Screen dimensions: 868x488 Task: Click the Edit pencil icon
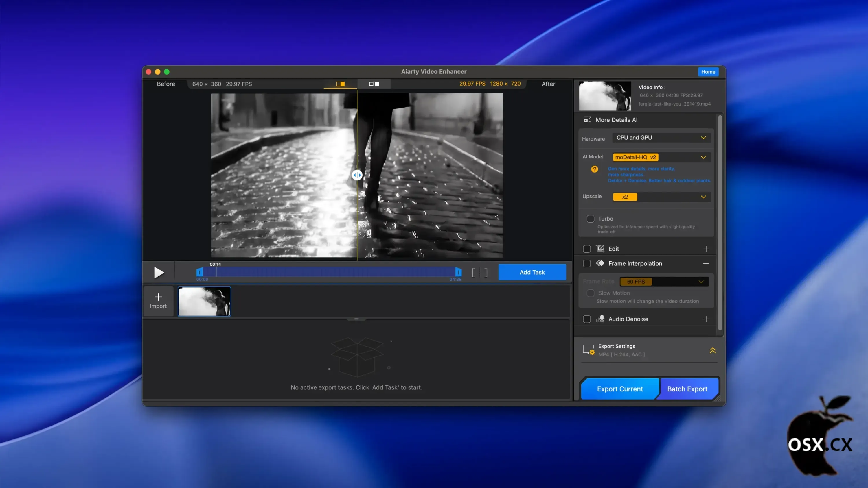pos(600,249)
